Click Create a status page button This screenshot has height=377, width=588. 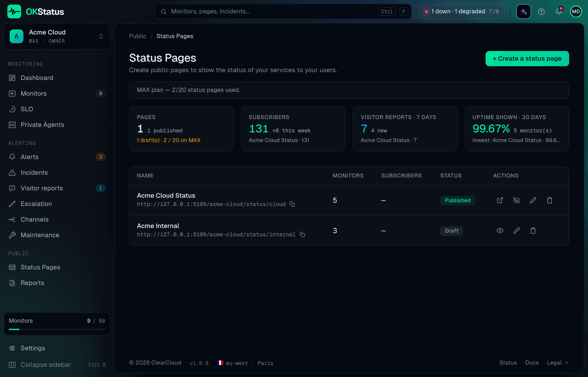click(x=527, y=59)
